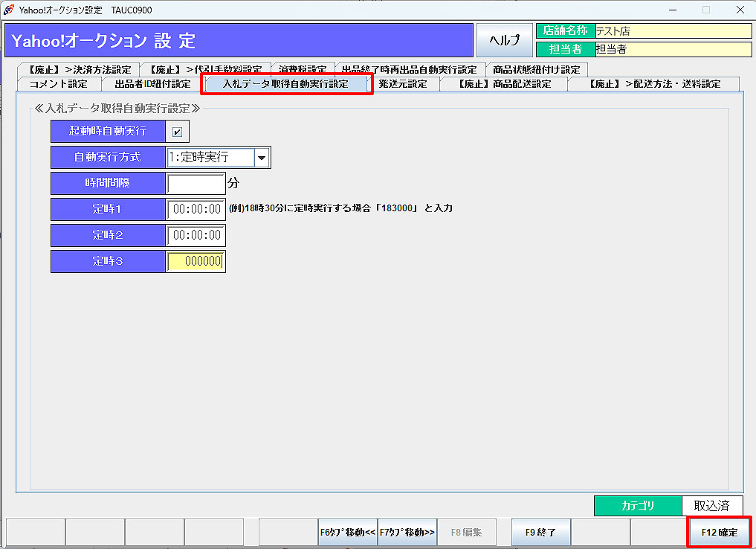This screenshot has width=756, height=549.
Task: Open the 自動実行方式 dropdown arrow
Action: (262, 158)
